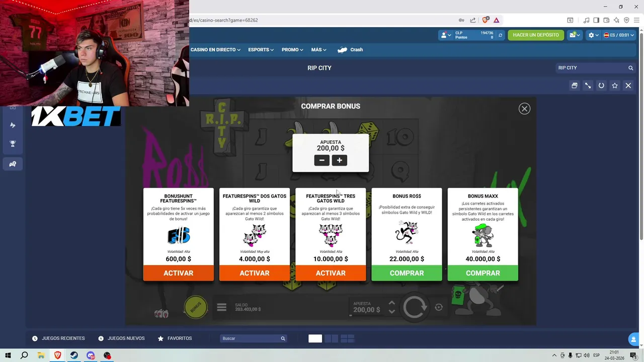Image resolution: width=644 pixels, height=362 pixels.
Task: Click the page vertical scrollbar
Action: pos(641,136)
